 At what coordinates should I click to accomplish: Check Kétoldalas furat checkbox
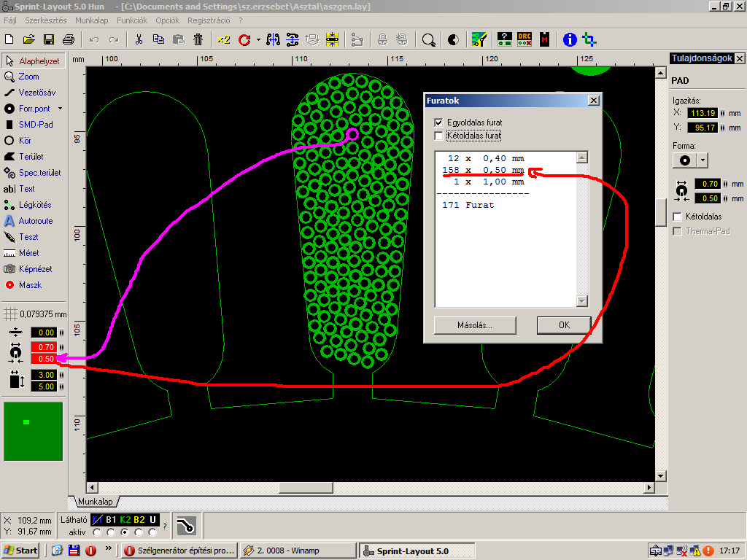[x=438, y=136]
